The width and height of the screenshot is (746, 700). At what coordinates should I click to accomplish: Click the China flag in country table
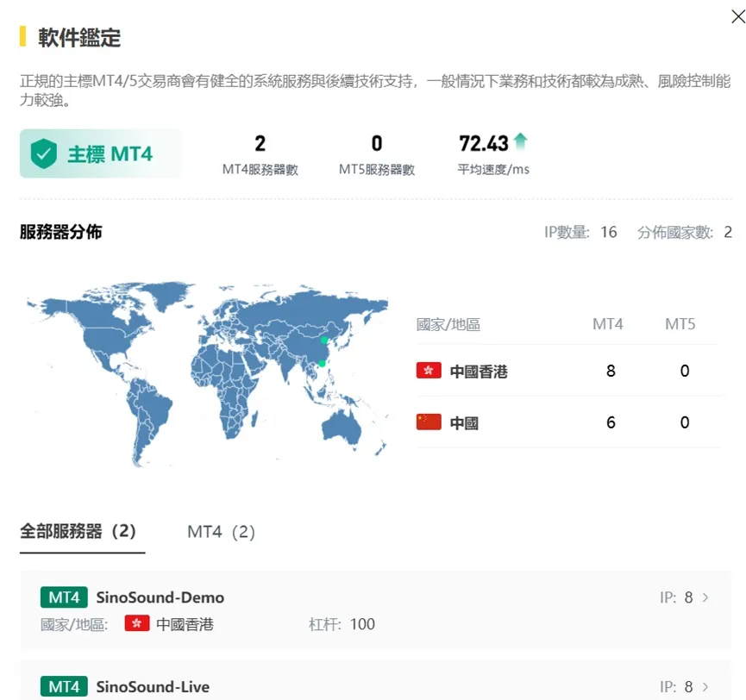click(x=429, y=422)
